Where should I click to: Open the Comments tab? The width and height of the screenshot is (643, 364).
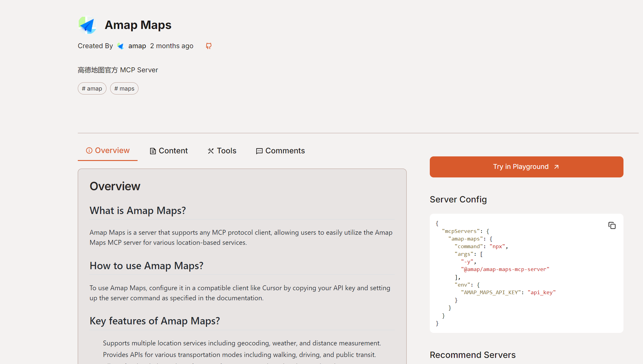point(281,151)
